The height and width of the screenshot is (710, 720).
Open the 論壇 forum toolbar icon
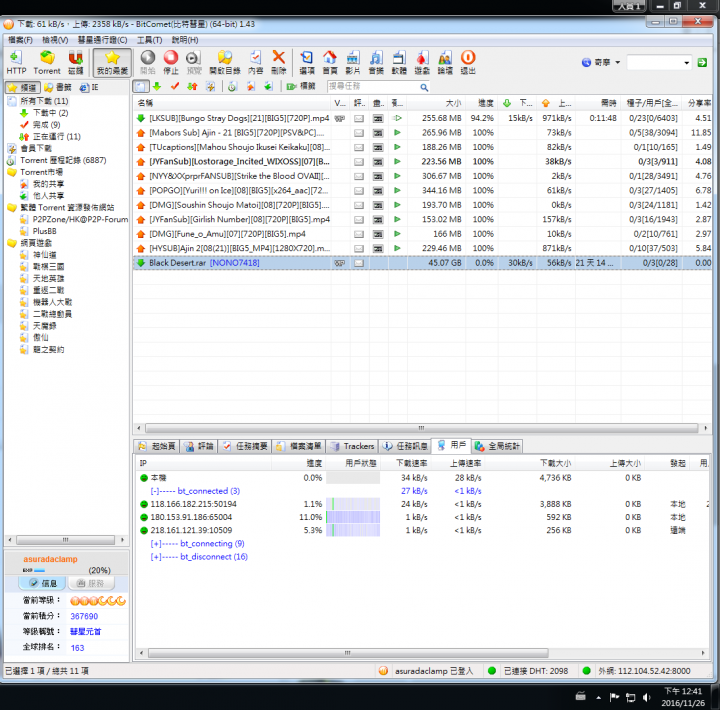pos(445,62)
